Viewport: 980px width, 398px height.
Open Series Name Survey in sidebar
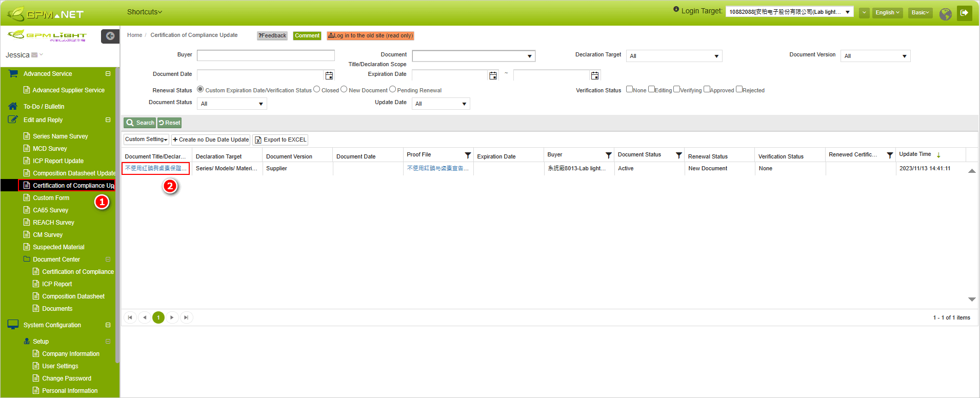[61, 136]
